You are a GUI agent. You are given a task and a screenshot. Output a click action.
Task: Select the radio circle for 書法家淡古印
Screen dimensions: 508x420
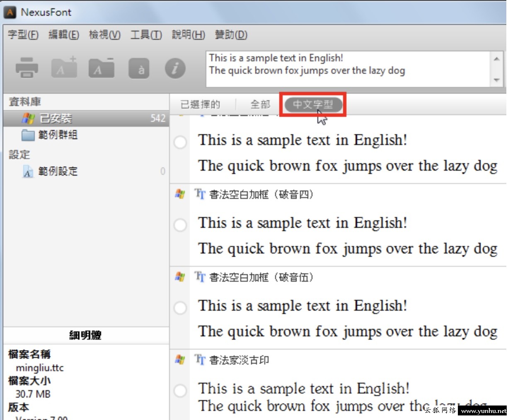click(x=180, y=391)
